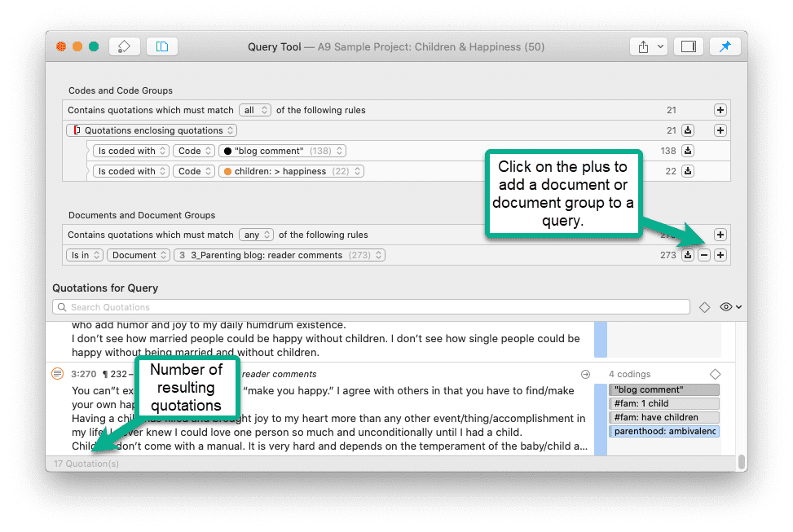This screenshot has height=532, width=793.
Task: Click the 17 Quotation(s) status text
Action: pos(86,464)
